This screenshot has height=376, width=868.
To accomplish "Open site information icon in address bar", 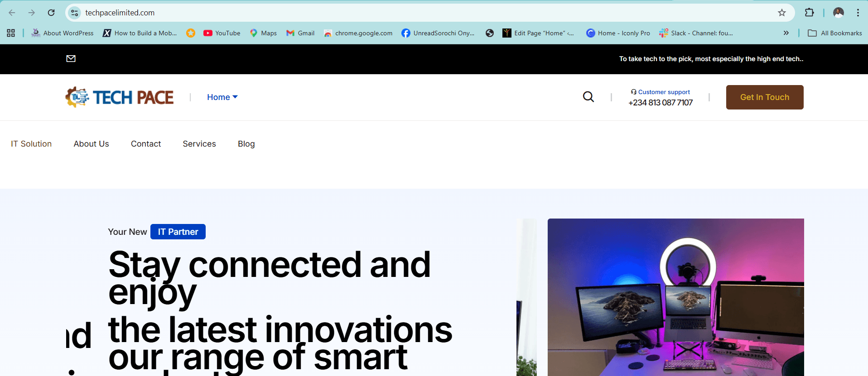I will [75, 13].
